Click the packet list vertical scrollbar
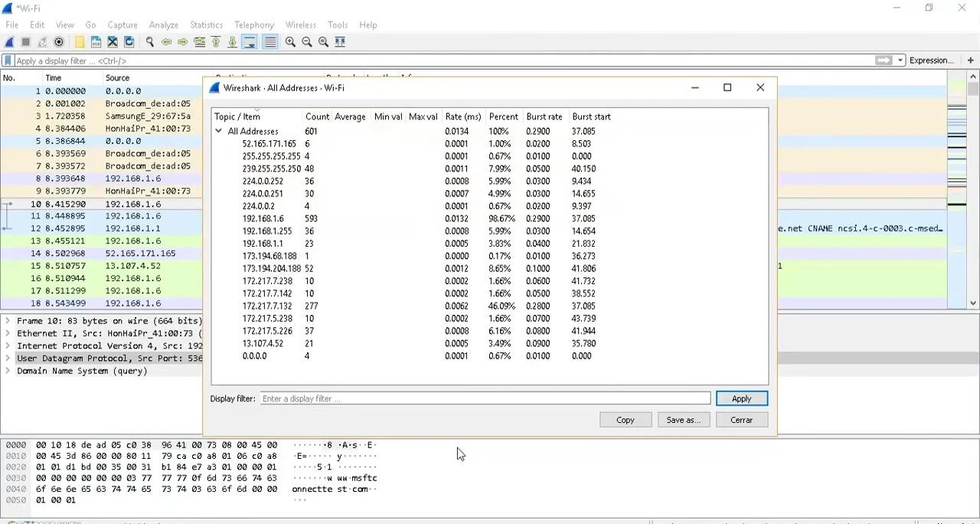The image size is (980, 524). tap(973, 192)
